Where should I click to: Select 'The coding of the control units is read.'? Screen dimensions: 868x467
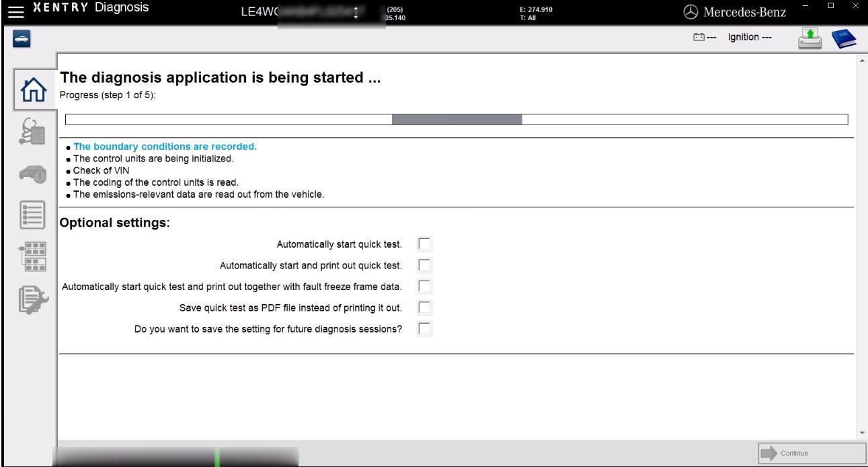pos(156,182)
